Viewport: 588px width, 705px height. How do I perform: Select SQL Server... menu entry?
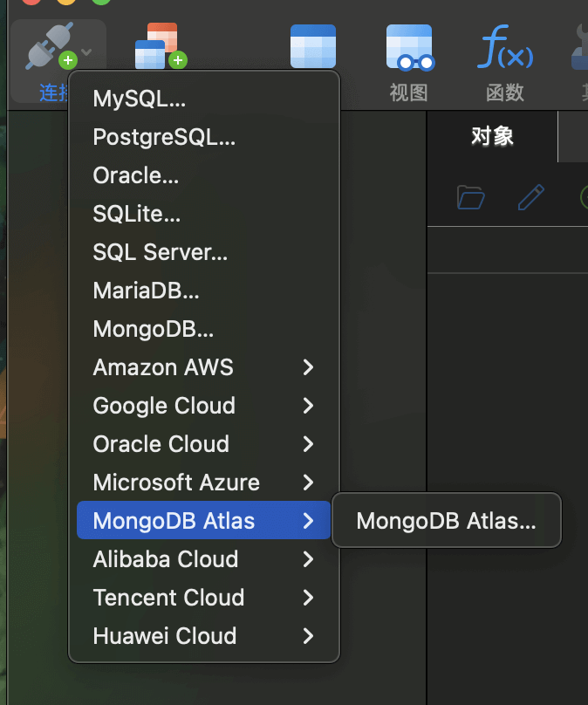pyautogui.click(x=161, y=252)
